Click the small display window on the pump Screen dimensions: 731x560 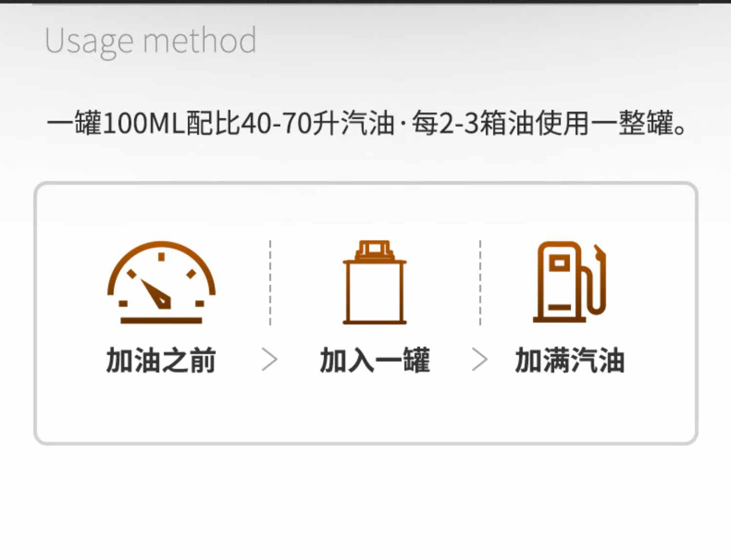coord(559,263)
